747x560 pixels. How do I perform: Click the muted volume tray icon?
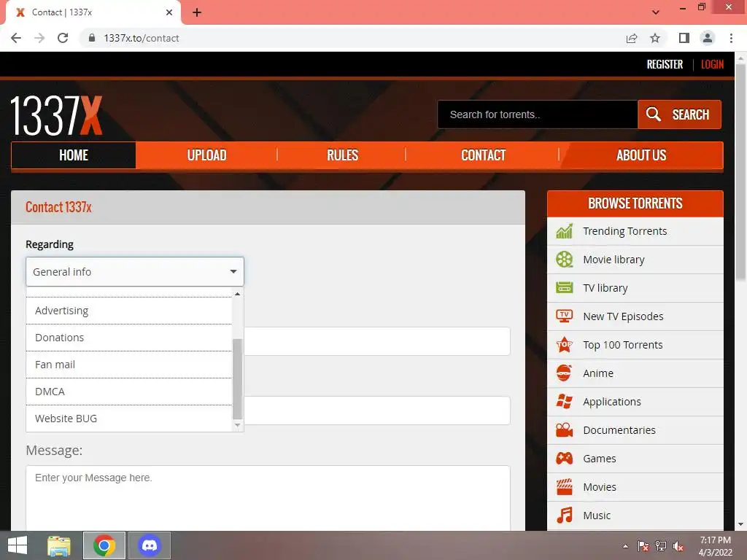[x=678, y=546]
